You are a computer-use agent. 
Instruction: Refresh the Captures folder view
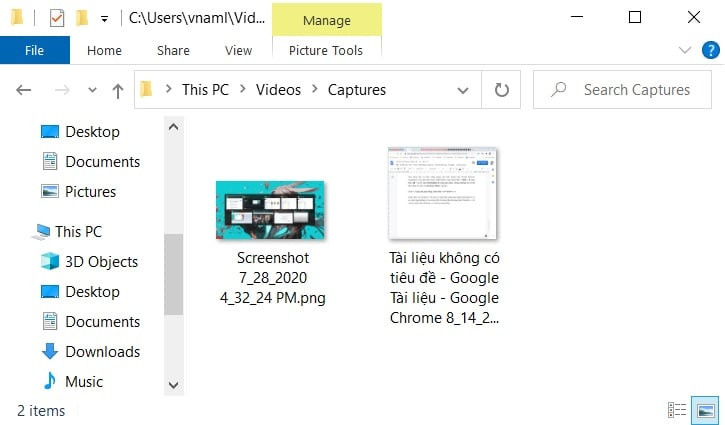coord(501,90)
